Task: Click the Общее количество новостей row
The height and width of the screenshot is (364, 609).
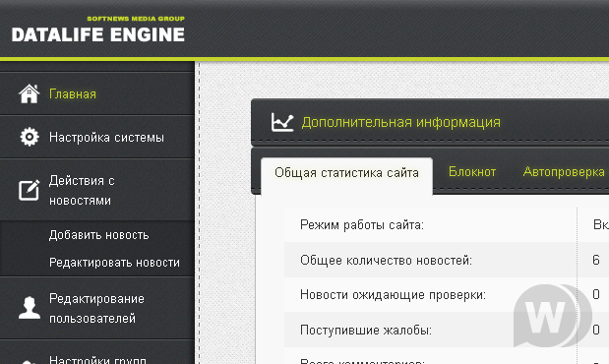Action: coord(447,260)
